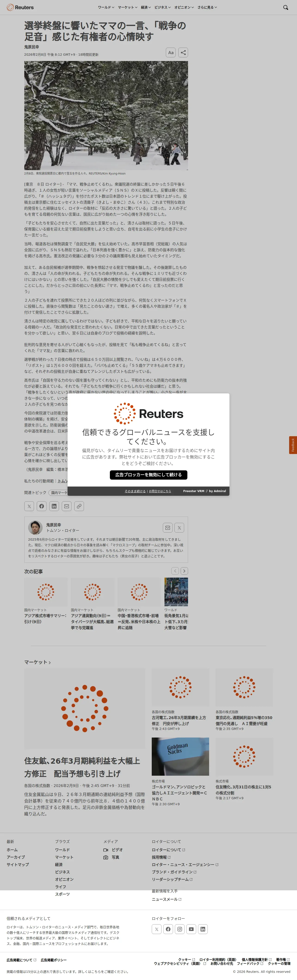Open 東京応化 通期純利益 article
The image size is (297, 980).
(244, 720)
